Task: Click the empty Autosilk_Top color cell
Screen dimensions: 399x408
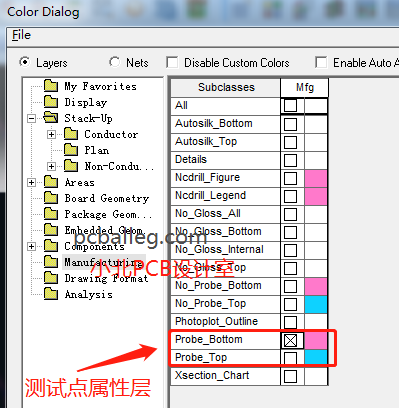Action: pyautogui.click(x=316, y=142)
